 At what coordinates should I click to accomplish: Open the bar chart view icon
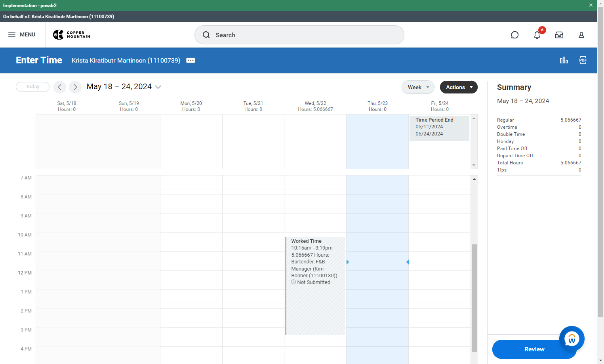click(564, 60)
